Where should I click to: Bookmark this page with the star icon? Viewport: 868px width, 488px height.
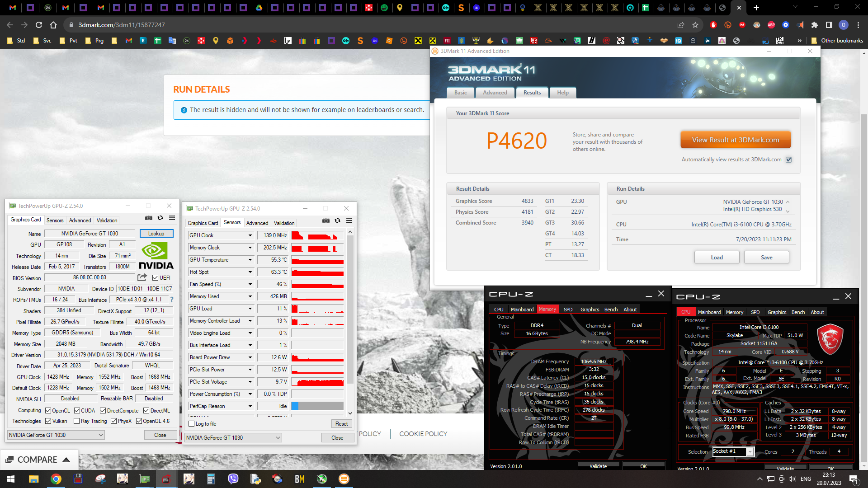695,25
